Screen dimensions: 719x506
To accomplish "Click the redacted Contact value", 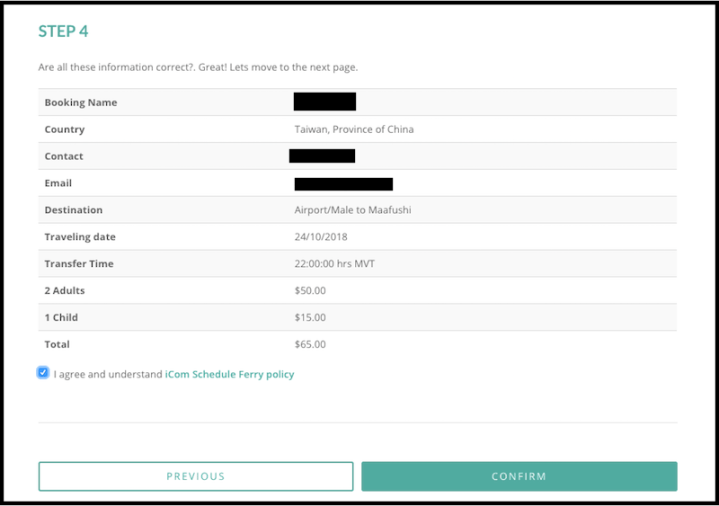I will click(322, 156).
